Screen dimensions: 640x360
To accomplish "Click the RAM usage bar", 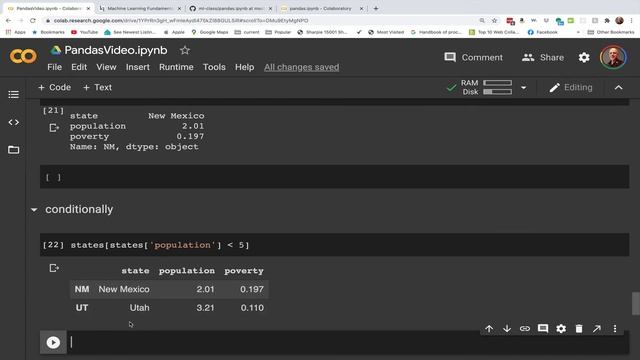I will [x=497, y=83].
